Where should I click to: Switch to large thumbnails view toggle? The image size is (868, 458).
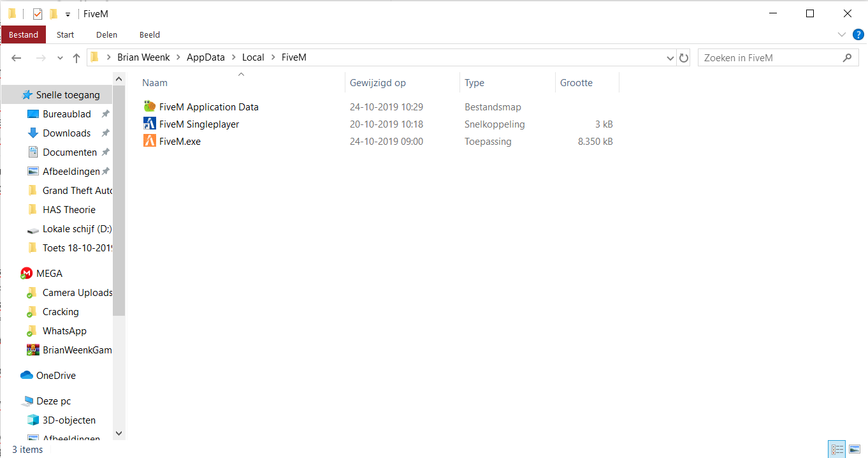pos(855,450)
